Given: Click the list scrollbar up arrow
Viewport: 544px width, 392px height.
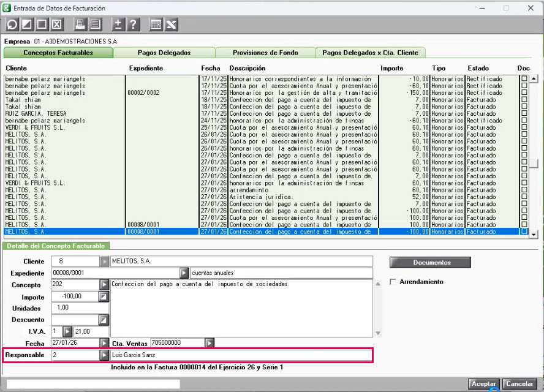Looking at the screenshot, I should 534,79.
